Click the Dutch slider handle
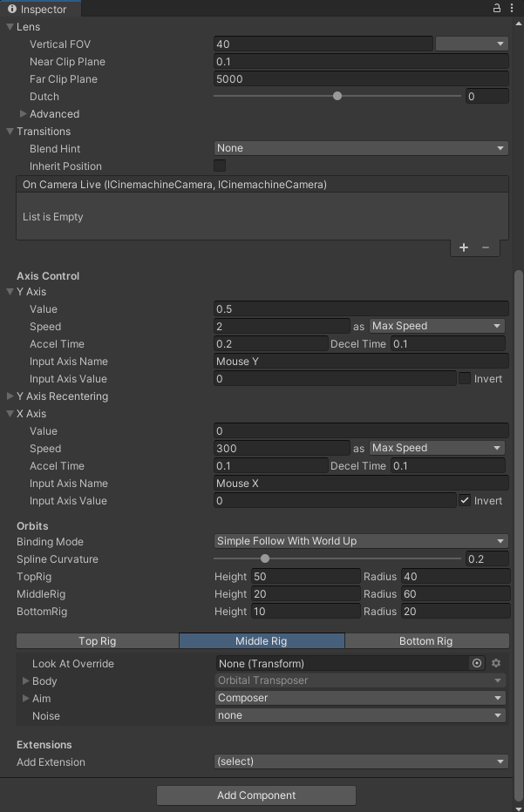 337,97
